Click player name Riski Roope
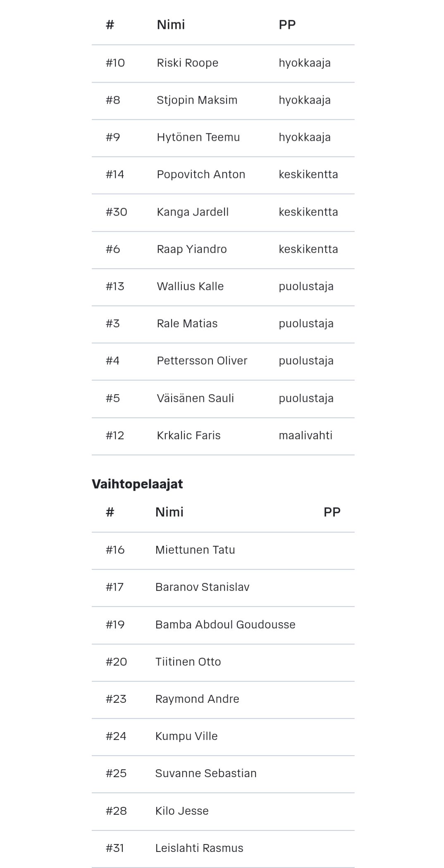 (187, 63)
